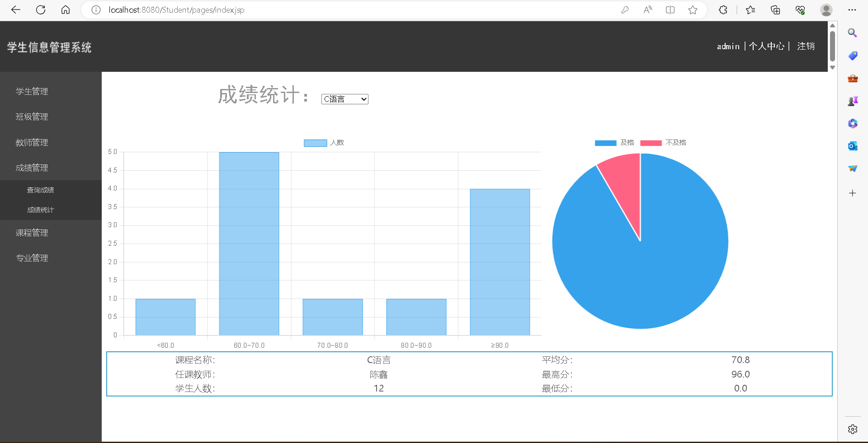Expand 课程管理 in the sidebar menu
The height and width of the screenshot is (443, 868).
32,233
